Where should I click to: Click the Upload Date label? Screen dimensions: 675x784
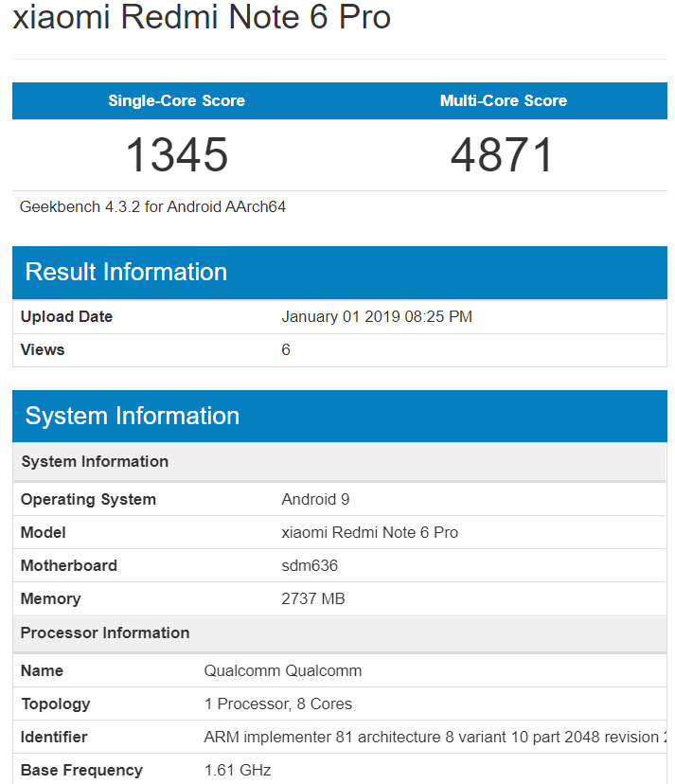(66, 316)
